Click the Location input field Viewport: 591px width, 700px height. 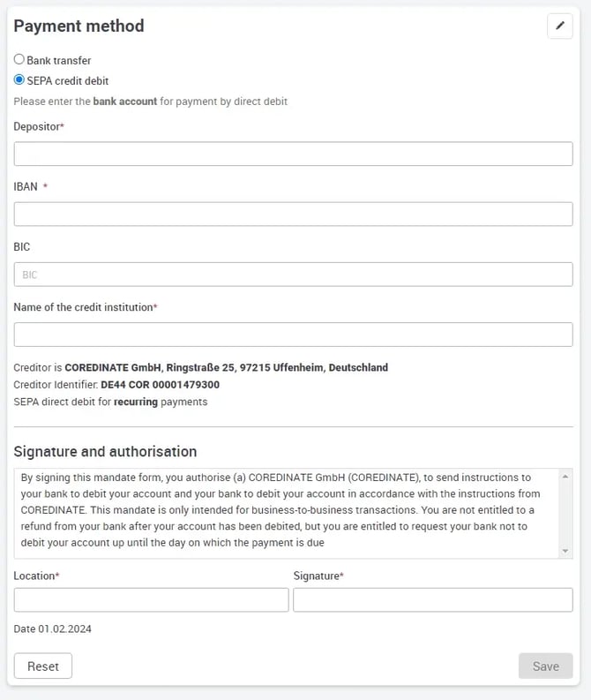pyautogui.click(x=151, y=600)
